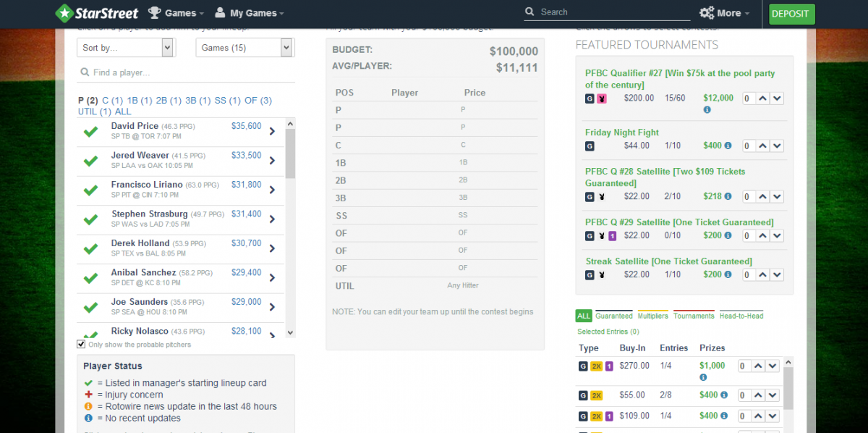Filter players by OF (3) position link
Screen dimensions: 868x433
pos(258,101)
